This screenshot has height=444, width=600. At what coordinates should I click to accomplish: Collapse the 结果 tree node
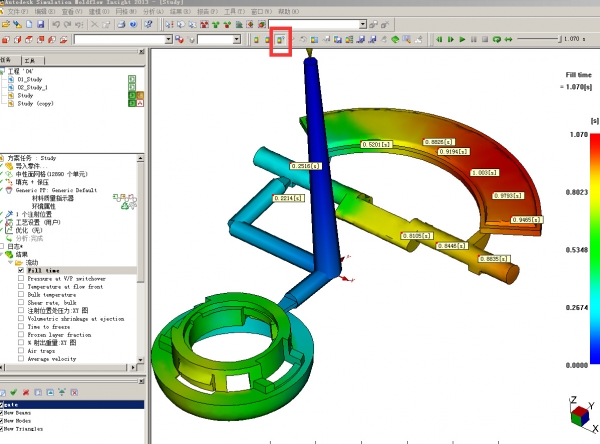click(x=2, y=255)
